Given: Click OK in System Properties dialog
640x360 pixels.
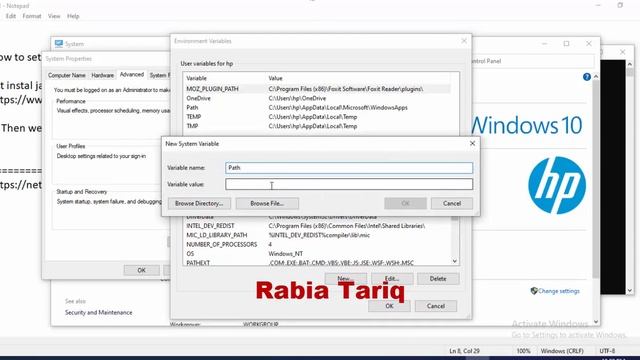Looking at the screenshot, I should [x=141, y=270].
